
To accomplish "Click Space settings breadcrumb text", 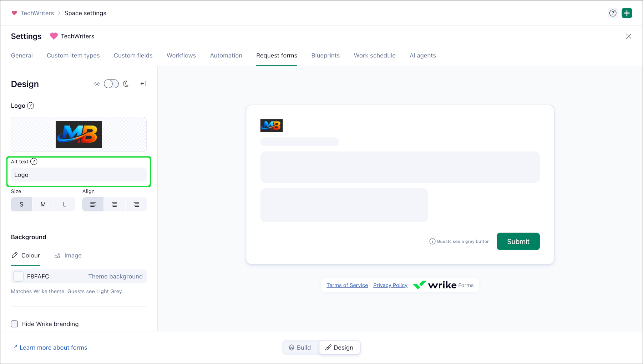I will click(85, 13).
